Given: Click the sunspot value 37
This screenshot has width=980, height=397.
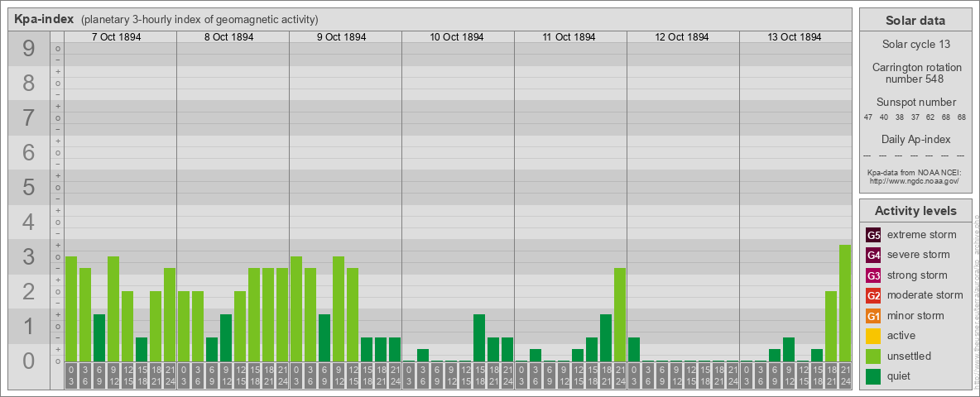Looking at the screenshot, I should 915,117.
